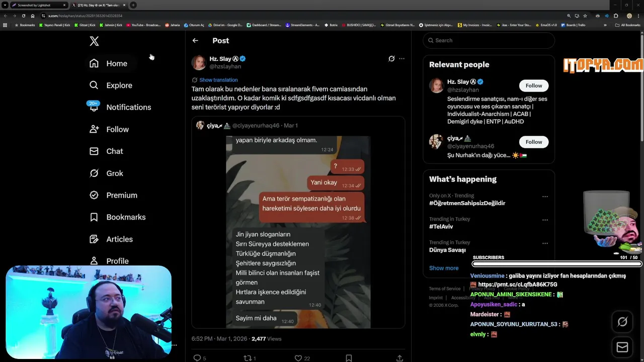Open the @hzslayhan handle on the post
Viewport: 644px width, 362px height.
225,66
